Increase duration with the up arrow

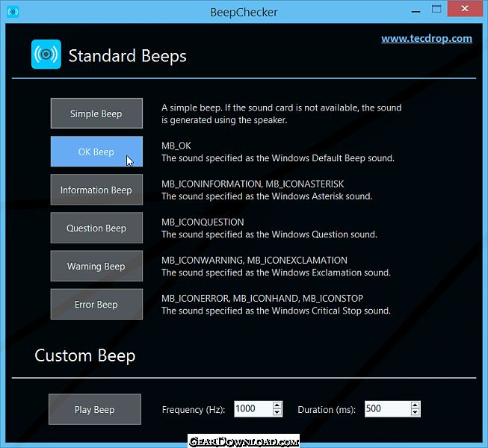pos(415,405)
